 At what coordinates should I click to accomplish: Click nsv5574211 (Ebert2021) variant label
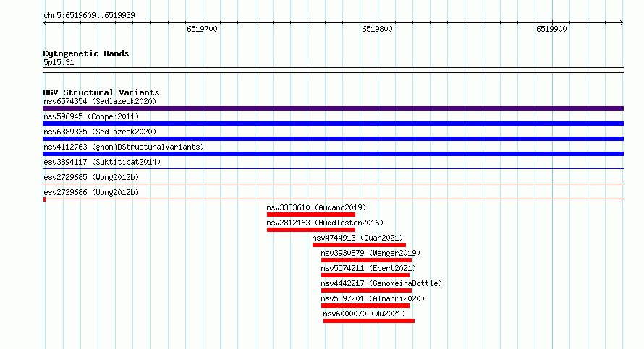pos(368,268)
